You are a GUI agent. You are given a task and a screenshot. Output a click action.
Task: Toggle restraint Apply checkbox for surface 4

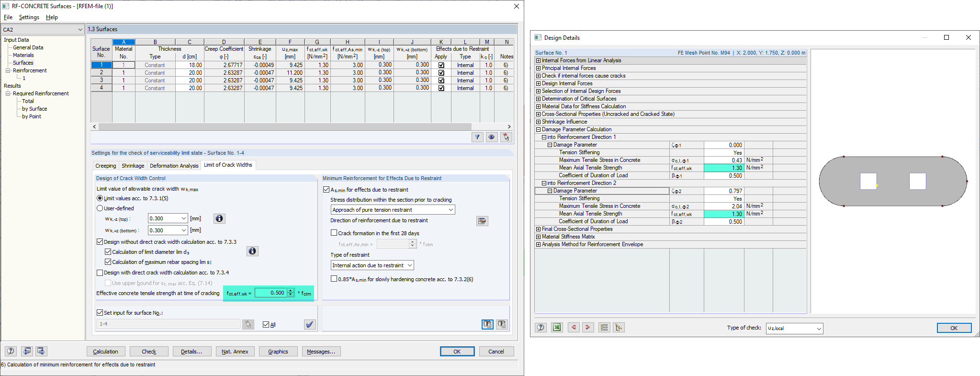click(441, 88)
